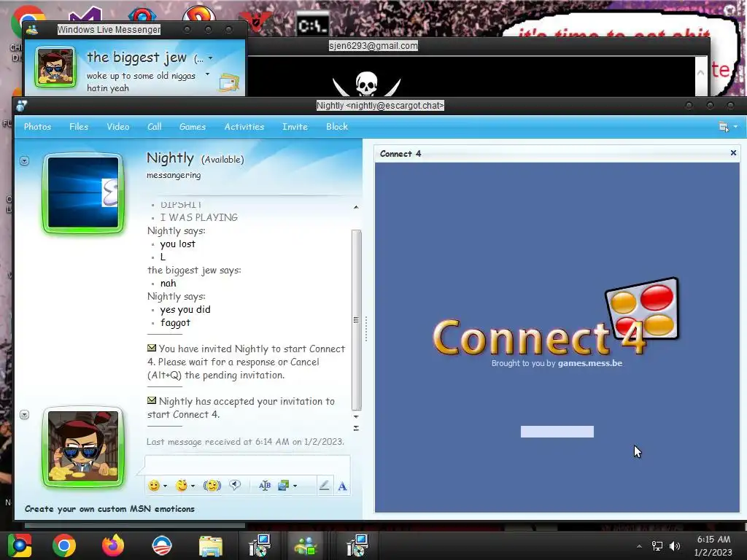The width and height of the screenshot is (747, 560).
Task: Click the command prompt desktop icon
Action: [312, 25]
